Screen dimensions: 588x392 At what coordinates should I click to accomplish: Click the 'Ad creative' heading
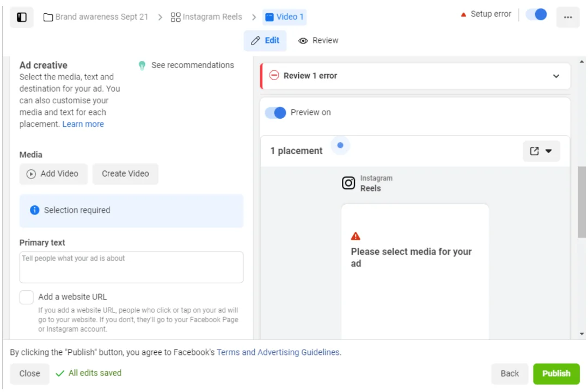(44, 65)
